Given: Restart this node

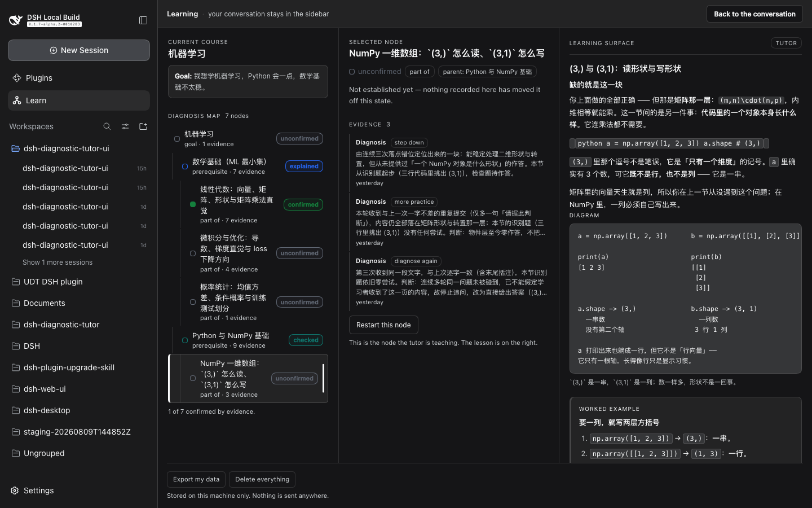Looking at the screenshot, I should coord(383,325).
